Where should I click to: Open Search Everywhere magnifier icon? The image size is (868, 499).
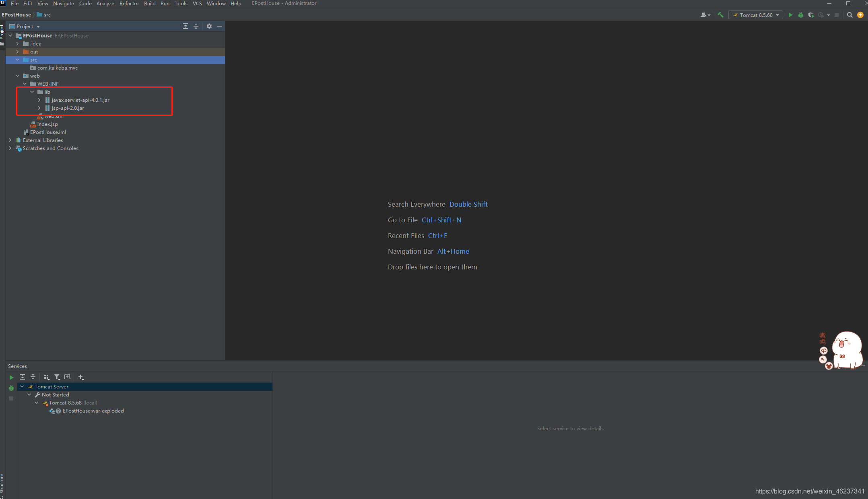coord(849,15)
